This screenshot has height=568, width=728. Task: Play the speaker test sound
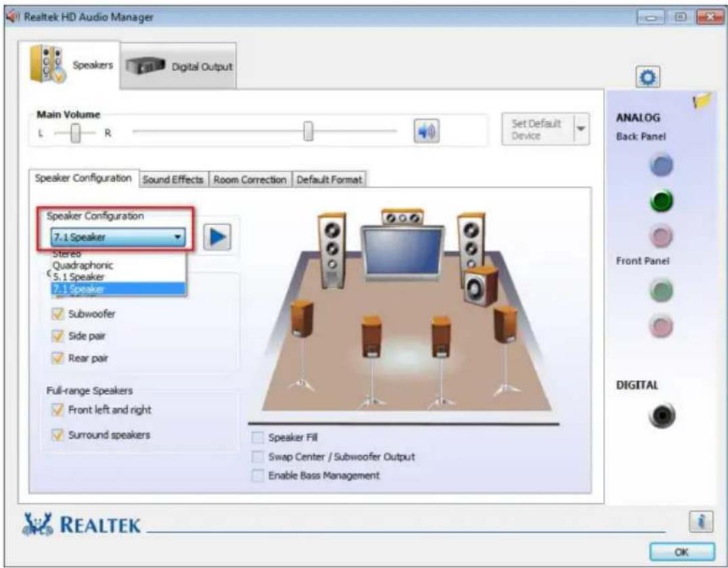coord(217,237)
